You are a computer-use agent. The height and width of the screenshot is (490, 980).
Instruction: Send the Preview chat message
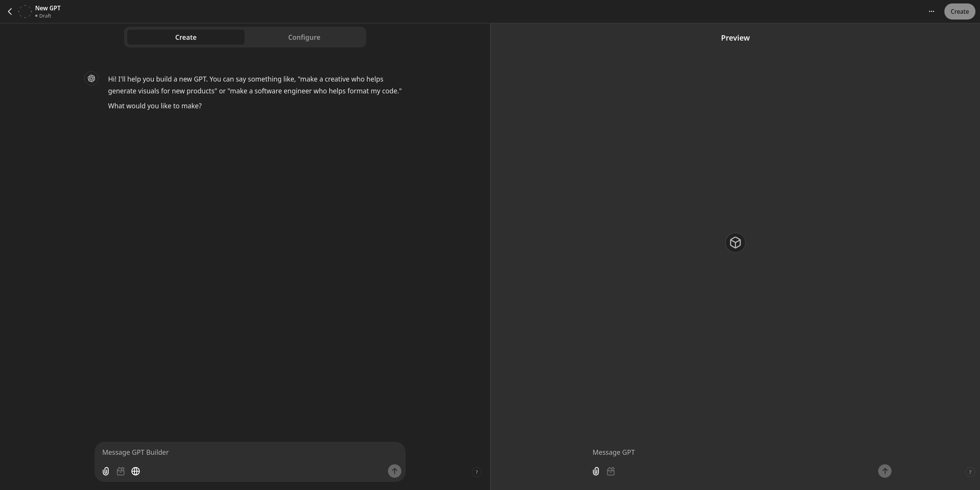[884, 471]
